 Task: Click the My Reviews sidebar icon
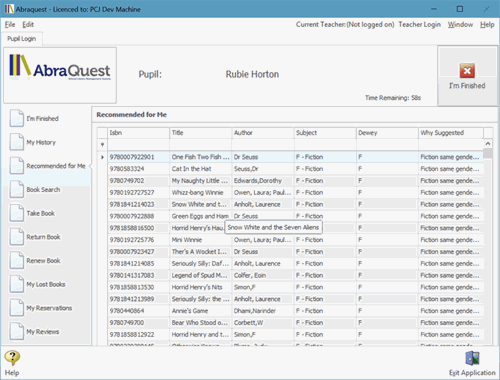click(17, 331)
